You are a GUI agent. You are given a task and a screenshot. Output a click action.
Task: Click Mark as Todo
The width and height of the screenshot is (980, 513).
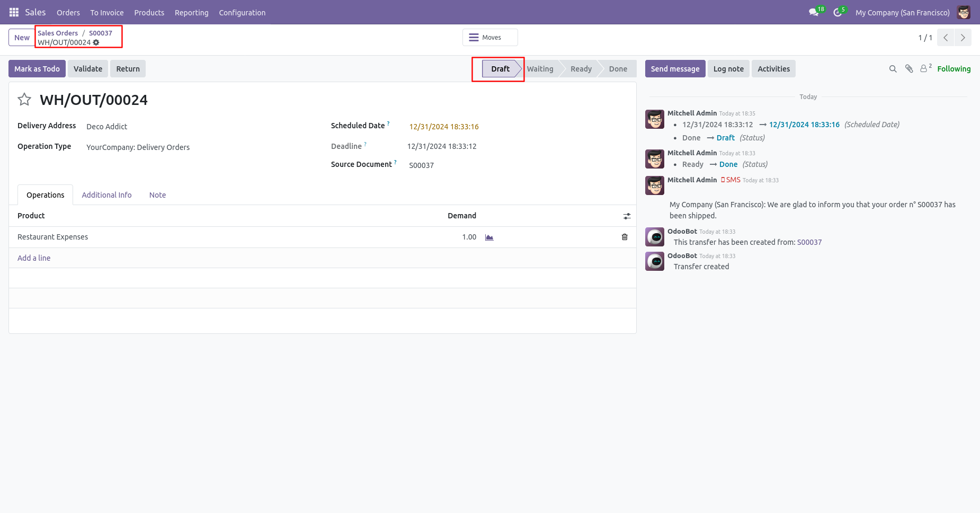[x=37, y=69]
